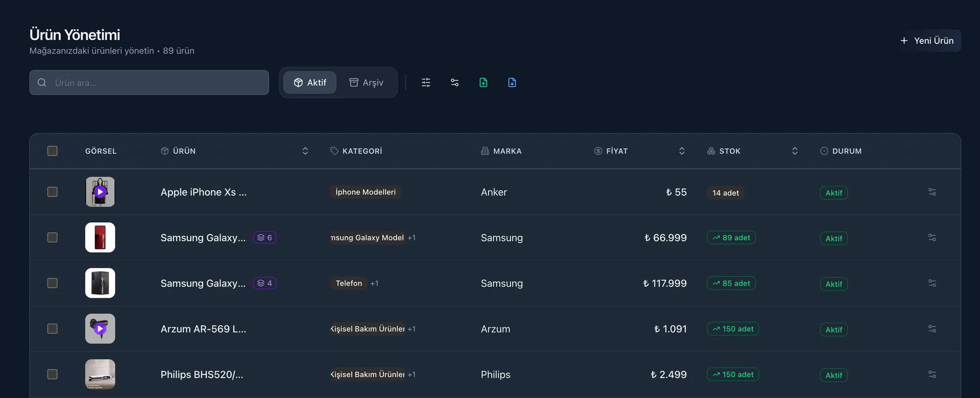
Task: Switch to the Arşiv tab
Action: click(x=366, y=83)
